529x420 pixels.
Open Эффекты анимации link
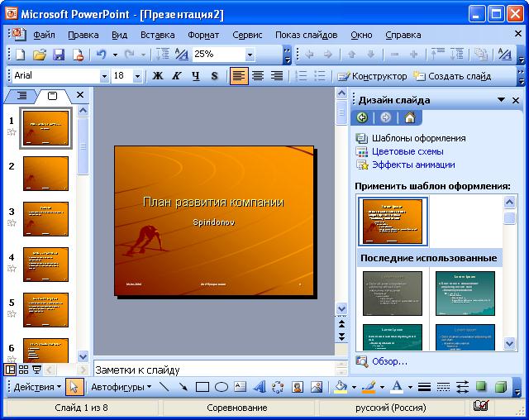click(413, 165)
